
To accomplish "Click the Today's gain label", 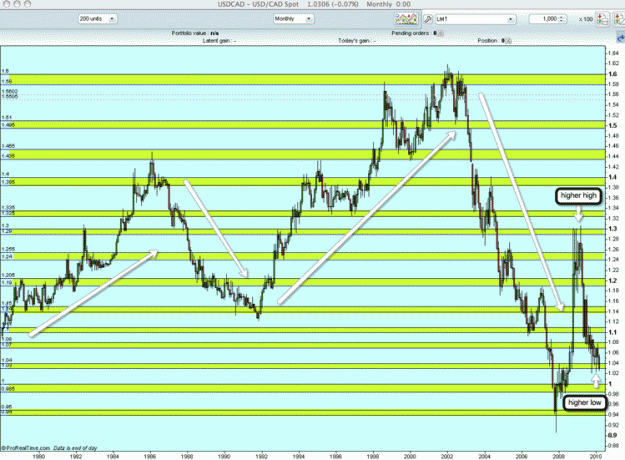I will 354,41.
